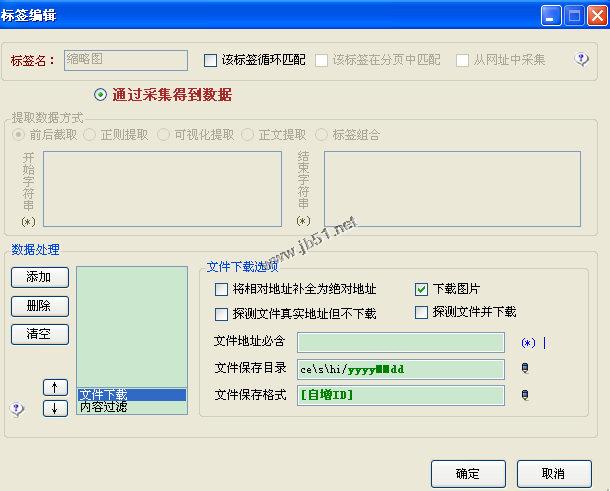Image resolution: width=610 pixels, height=491 pixels.
Task: Insert the (*) wildcard under 开始字符串
Action: (28, 222)
